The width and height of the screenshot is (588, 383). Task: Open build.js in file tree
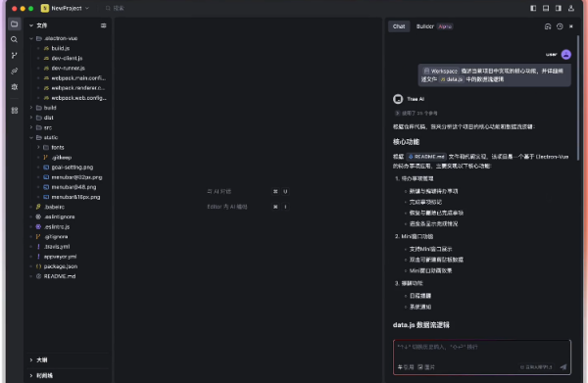[x=61, y=48]
